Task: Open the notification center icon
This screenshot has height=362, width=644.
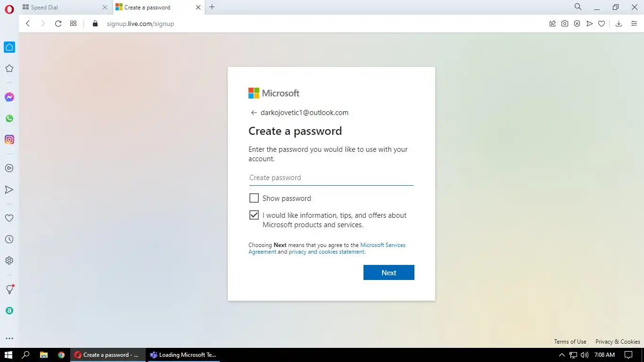Action: (628, 355)
